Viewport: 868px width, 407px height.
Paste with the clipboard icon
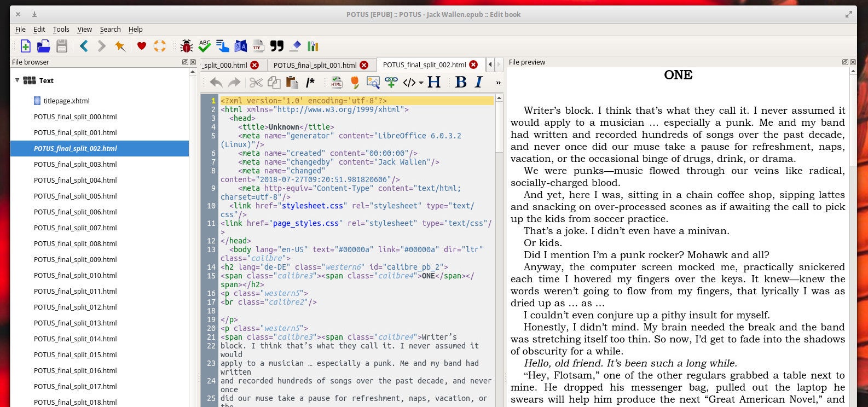pyautogui.click(x=292, y=82)
